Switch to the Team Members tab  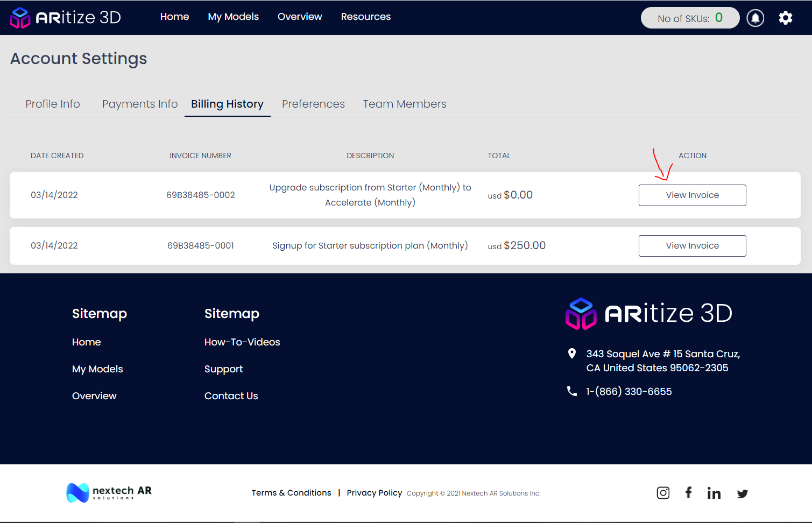(x=405, y=104)
